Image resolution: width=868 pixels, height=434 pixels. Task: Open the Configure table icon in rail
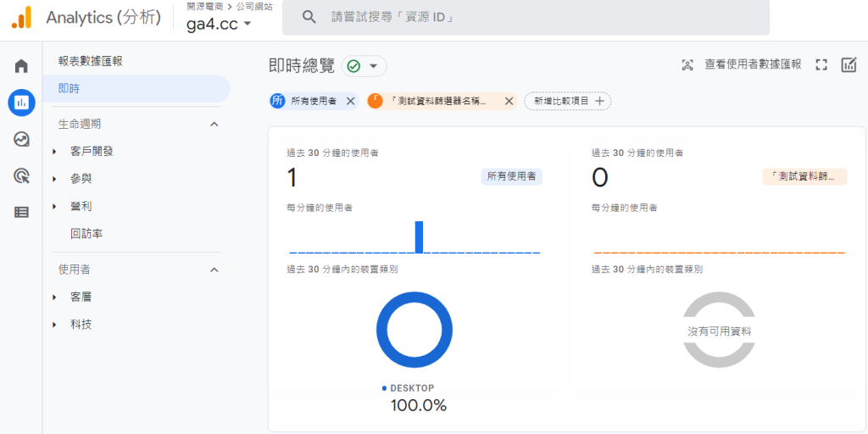(21, 212)
